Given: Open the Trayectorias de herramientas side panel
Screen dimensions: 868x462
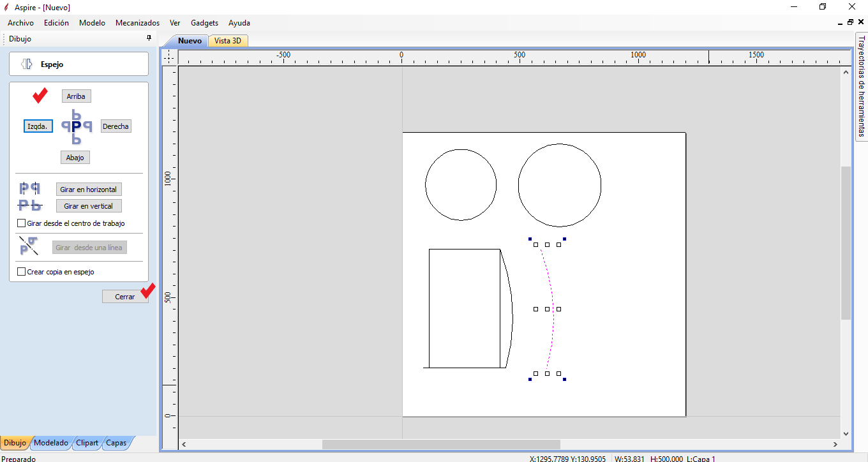Looking at the screenshot, I should point(861,86).
